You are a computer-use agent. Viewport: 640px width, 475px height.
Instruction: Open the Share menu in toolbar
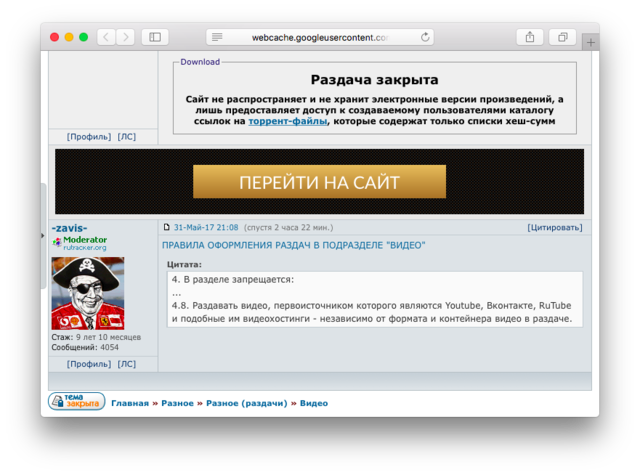529,37
